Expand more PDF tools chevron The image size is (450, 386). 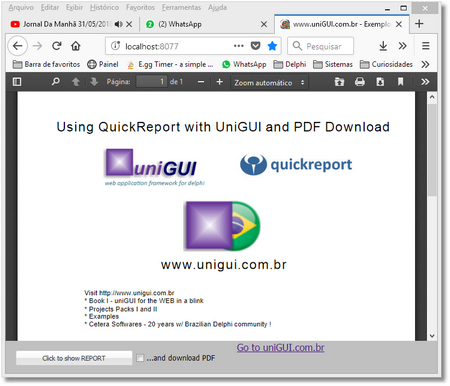(425, 82)
